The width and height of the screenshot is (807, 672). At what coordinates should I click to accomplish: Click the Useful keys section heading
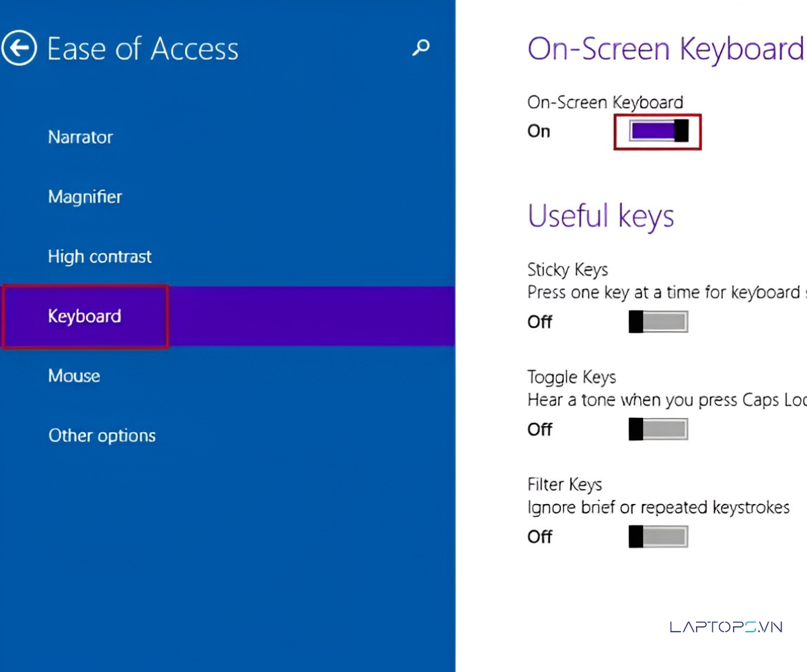coord(601,216)
